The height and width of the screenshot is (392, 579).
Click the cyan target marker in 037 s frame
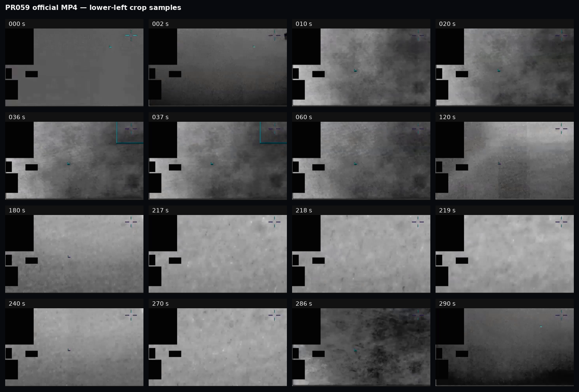[212, 164]
